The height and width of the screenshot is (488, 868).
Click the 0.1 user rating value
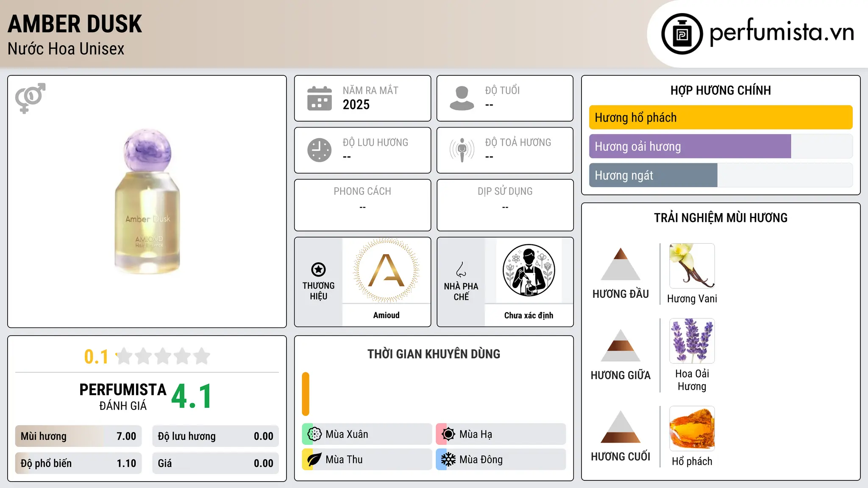(x=96, y=357)
